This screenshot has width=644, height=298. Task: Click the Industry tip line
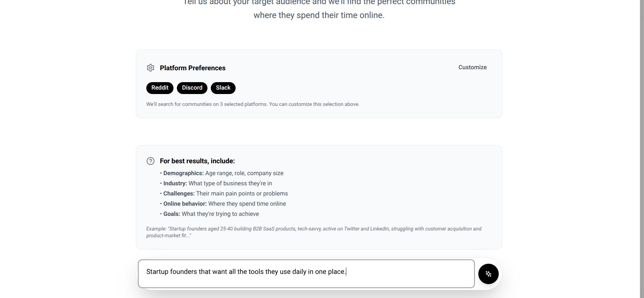pyautogui.click(x=216, y=183)
